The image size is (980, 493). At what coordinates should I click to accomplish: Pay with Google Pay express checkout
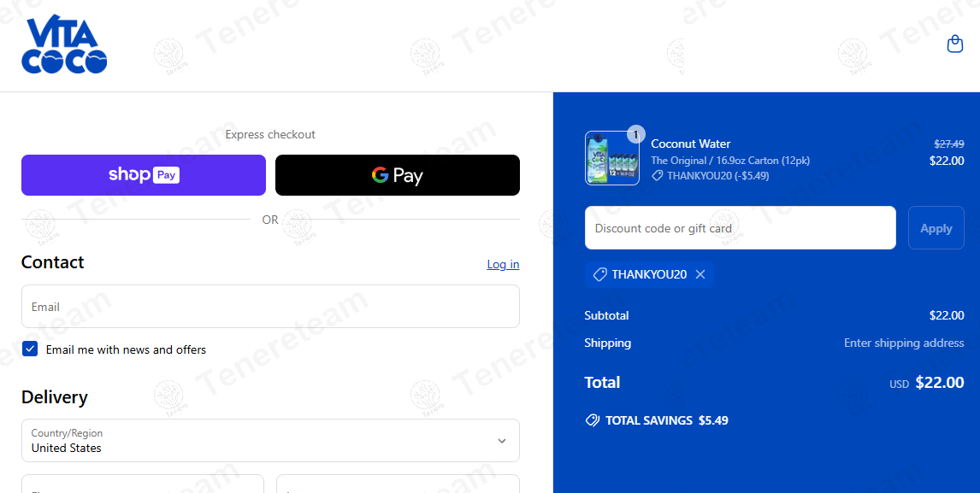point(398,175)
